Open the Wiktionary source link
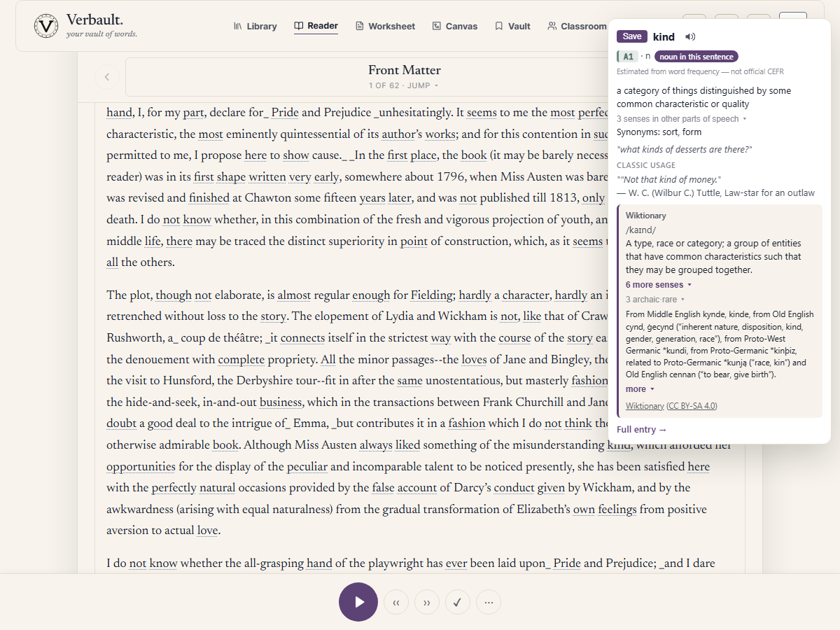Screen dimensions: 840x630 pyautogui.click(x=645, y=406)
